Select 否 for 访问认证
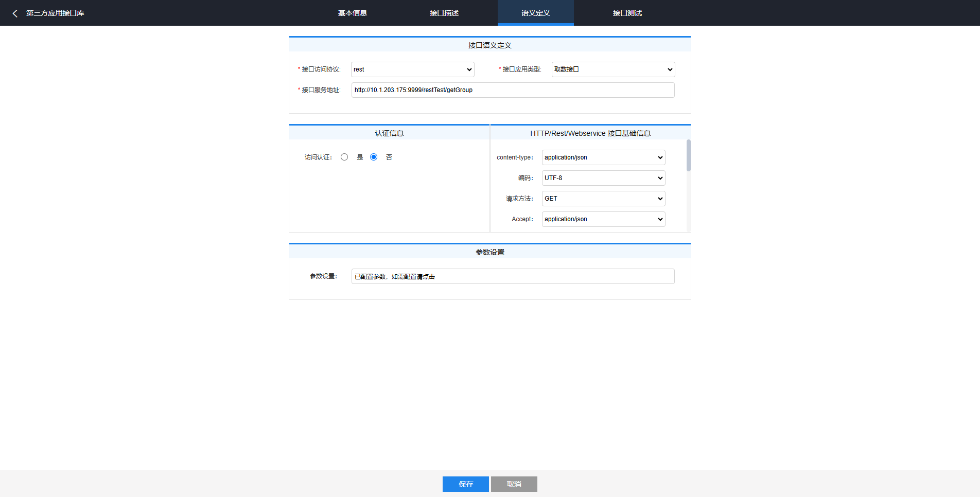 tap(374, 157)
